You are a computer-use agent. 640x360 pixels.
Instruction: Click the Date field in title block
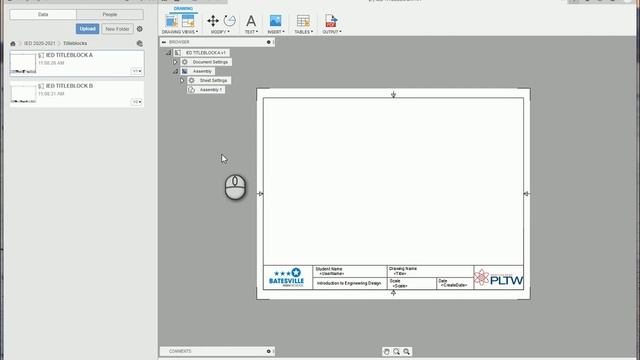455,284
